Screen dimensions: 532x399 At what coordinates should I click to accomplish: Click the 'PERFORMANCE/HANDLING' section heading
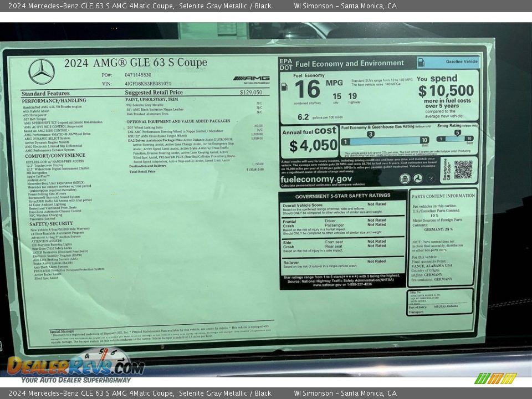[54, 100]
